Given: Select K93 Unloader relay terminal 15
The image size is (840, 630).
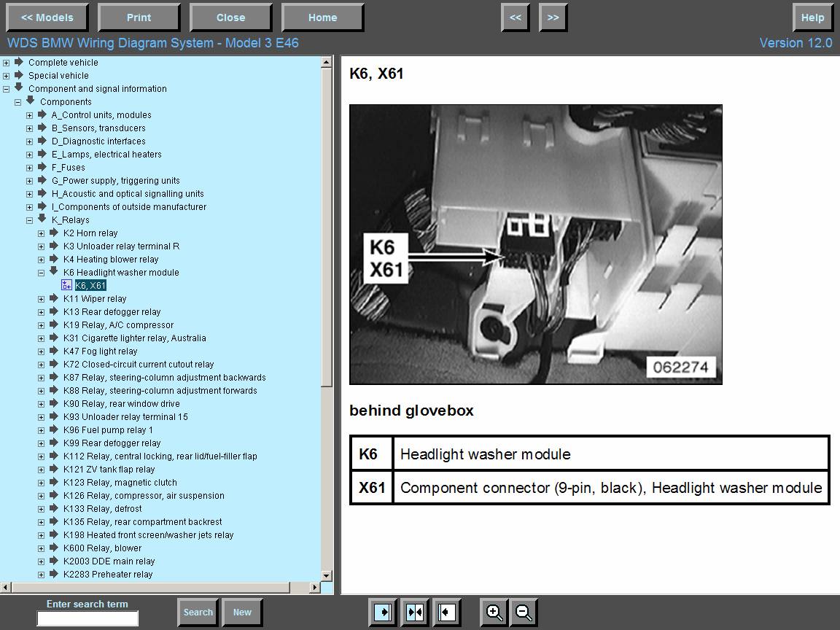Looking at the screenshot, I should (126, 417).
